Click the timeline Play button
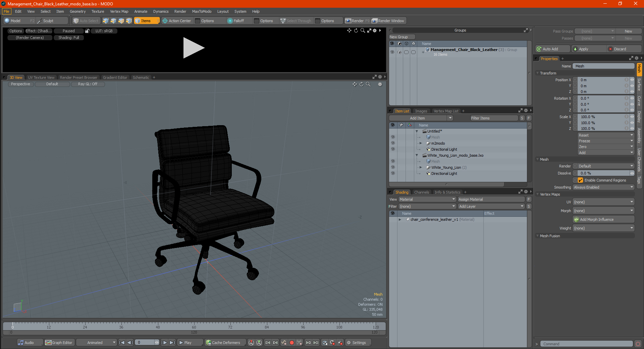The width and height of the screenshot is (644, 349). tap(190, 343)
